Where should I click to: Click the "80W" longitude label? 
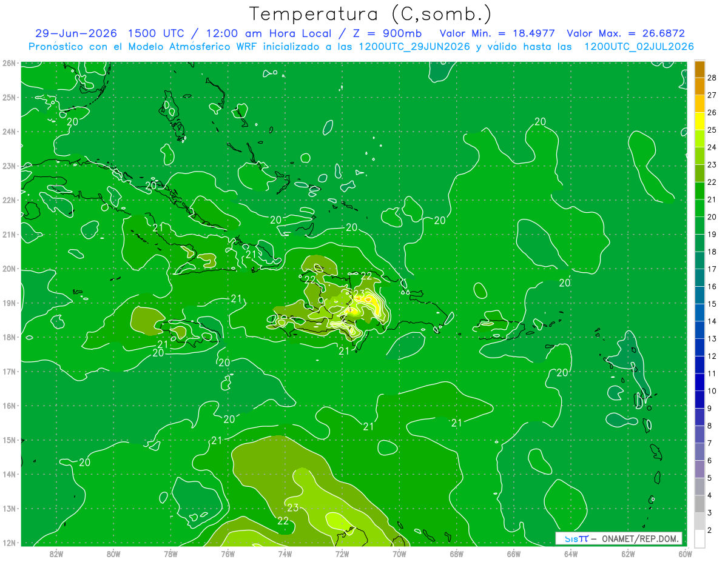[113, 554]
